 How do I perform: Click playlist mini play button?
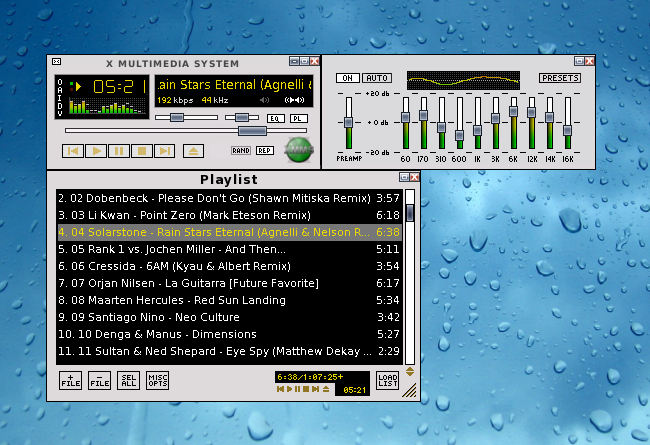coord(290,389)
